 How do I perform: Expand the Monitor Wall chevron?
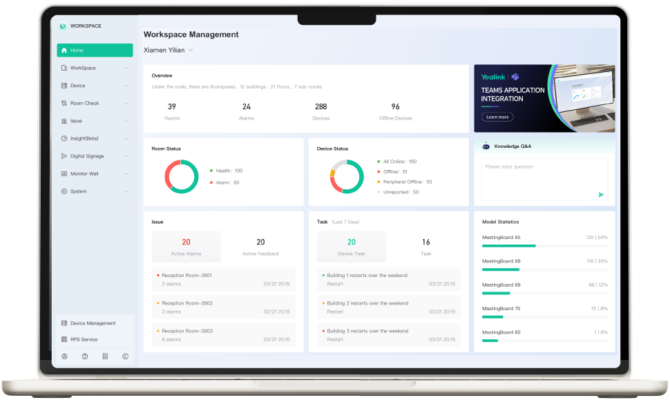pyautogui.click(x=126, y=174)
